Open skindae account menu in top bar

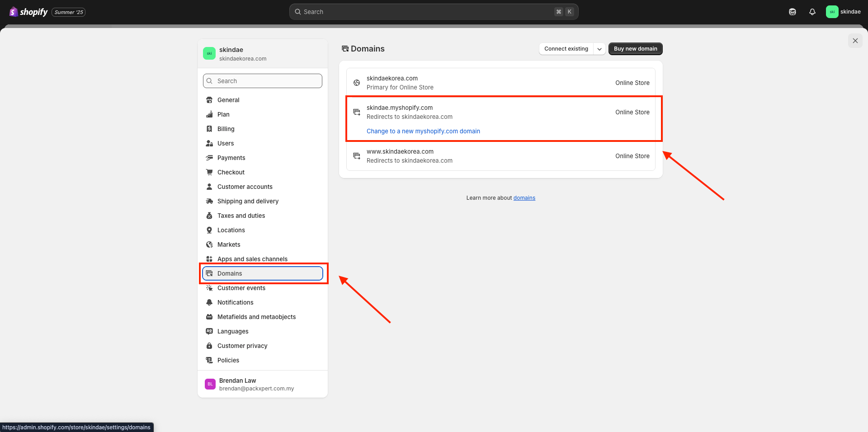coord(844,12)
